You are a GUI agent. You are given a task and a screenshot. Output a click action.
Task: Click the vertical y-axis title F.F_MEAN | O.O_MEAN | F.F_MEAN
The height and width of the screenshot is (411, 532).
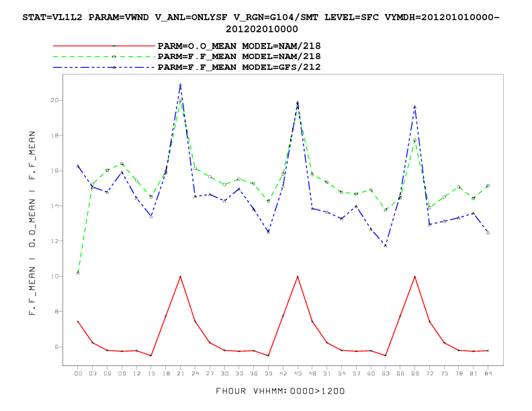coord(32,223)
